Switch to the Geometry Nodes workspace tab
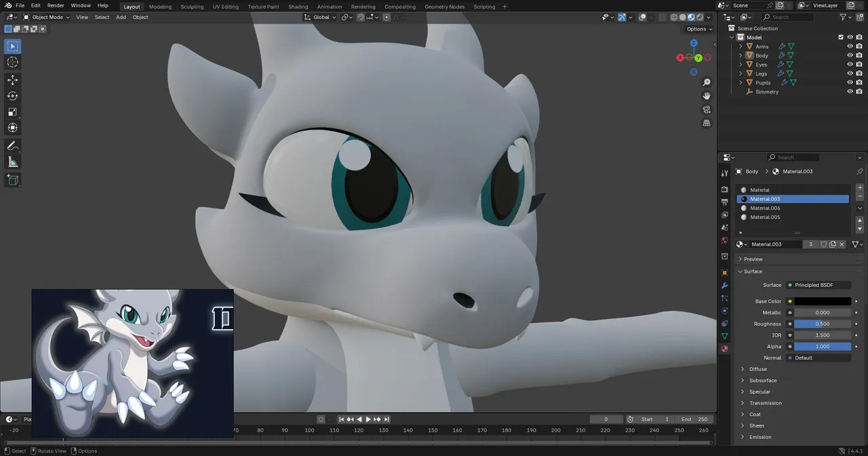868x456 pixels. [x=445, y=7]
